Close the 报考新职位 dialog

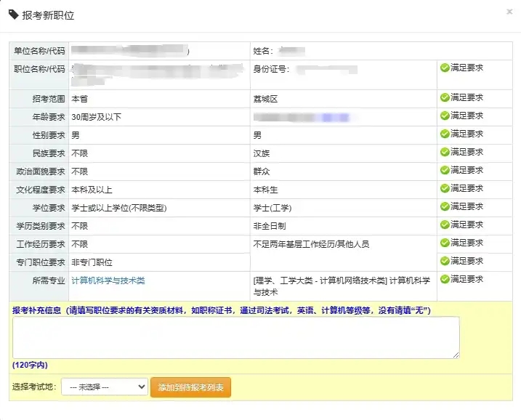[x=509, y=12]
